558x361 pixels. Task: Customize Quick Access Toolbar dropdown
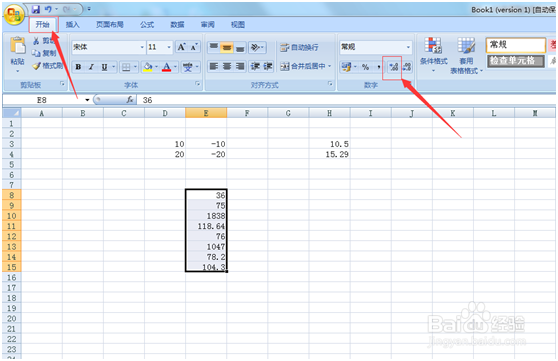89,9
